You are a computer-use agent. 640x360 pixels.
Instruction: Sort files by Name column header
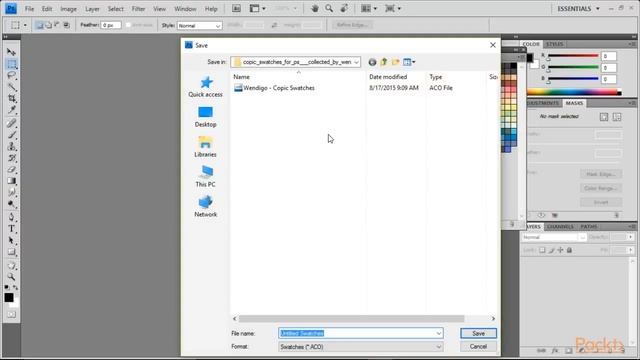pos(241,77)
